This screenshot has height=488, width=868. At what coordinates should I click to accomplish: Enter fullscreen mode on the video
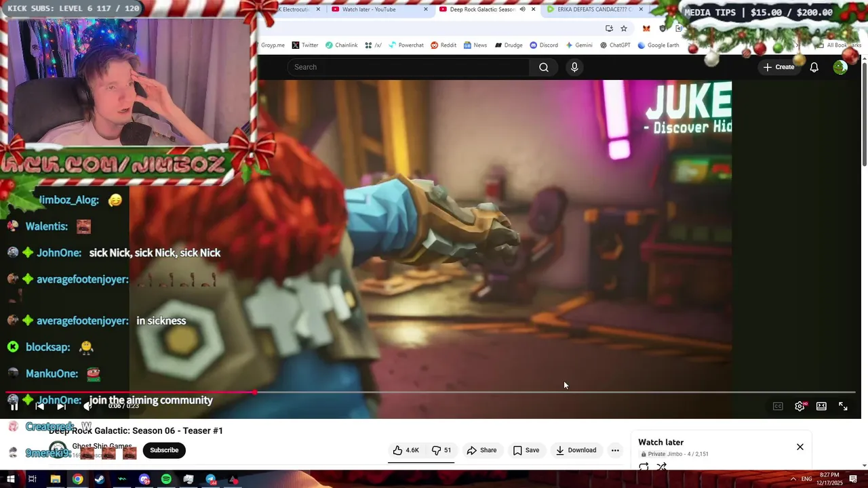(x=843, y=406)
